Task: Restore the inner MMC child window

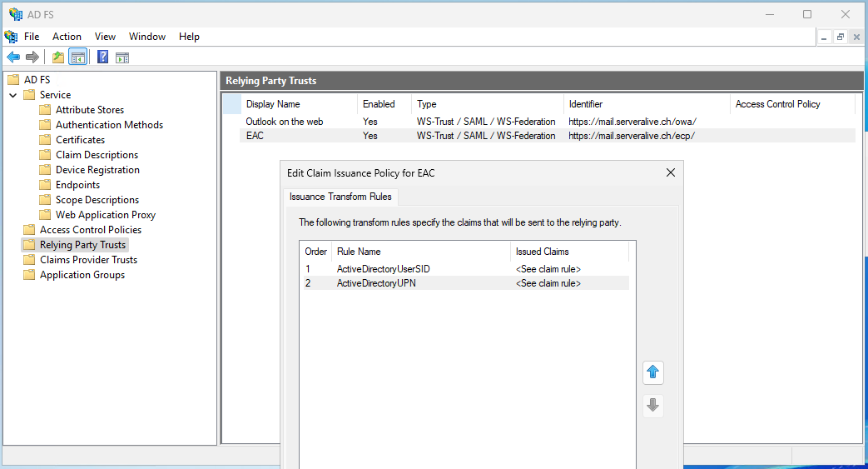Action: pos(841,37)
